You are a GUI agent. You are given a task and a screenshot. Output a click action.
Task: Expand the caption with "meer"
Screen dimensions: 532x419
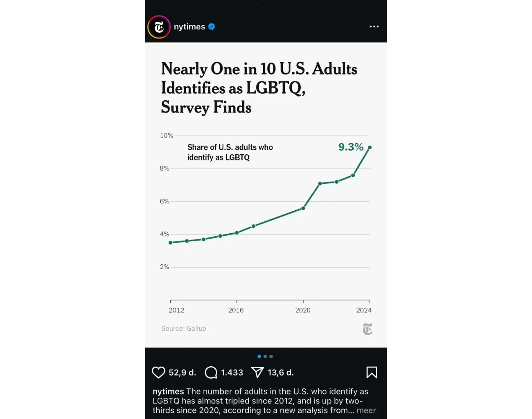pos(366,410)
